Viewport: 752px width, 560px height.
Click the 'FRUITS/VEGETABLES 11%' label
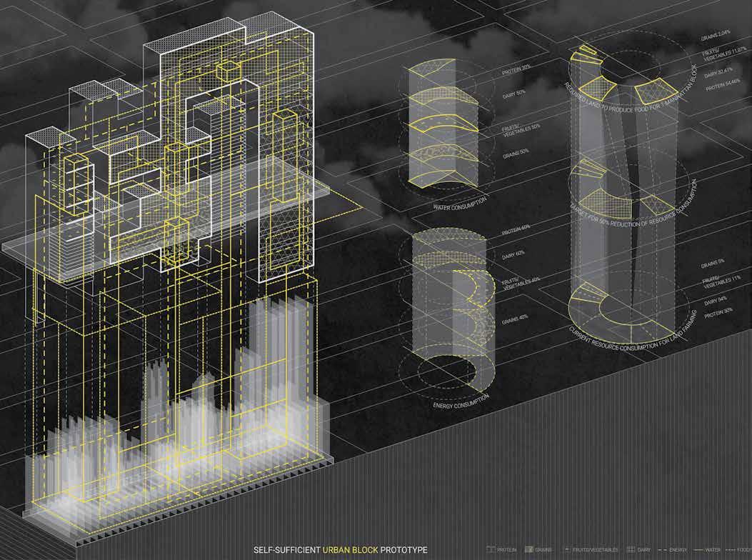coord(721,281)
